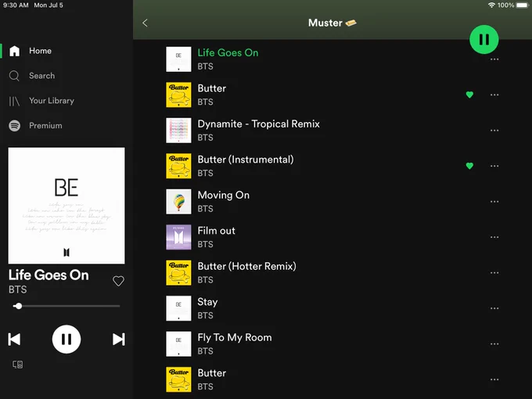The image size is (532, 399).
Task: Open the connect devices icon below the player
Action: point(18,365)
